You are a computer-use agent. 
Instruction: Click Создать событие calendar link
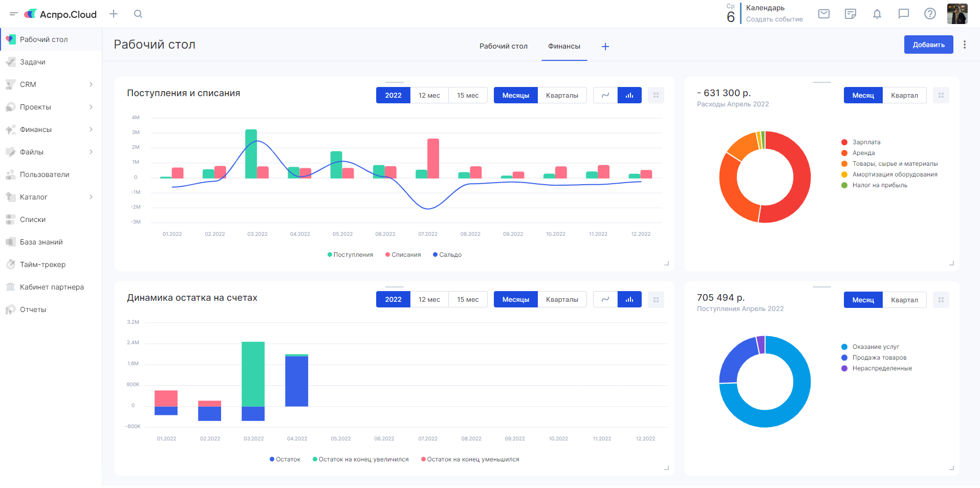click(774, 19)
